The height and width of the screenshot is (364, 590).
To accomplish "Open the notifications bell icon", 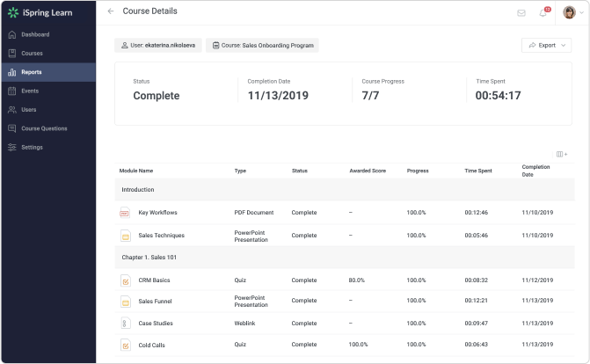I will pyautogui.click(x=543, y=13).
